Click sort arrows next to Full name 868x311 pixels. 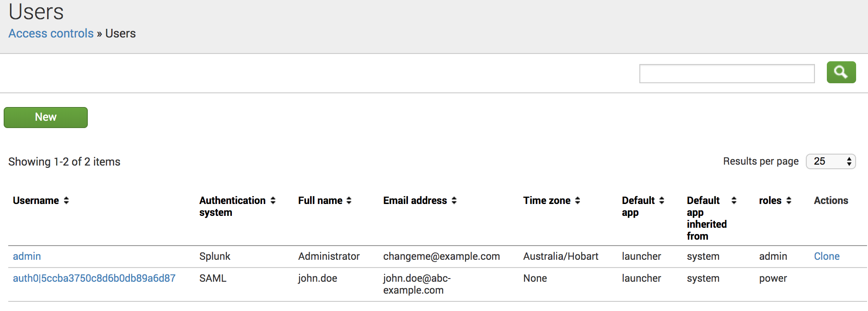349,200
